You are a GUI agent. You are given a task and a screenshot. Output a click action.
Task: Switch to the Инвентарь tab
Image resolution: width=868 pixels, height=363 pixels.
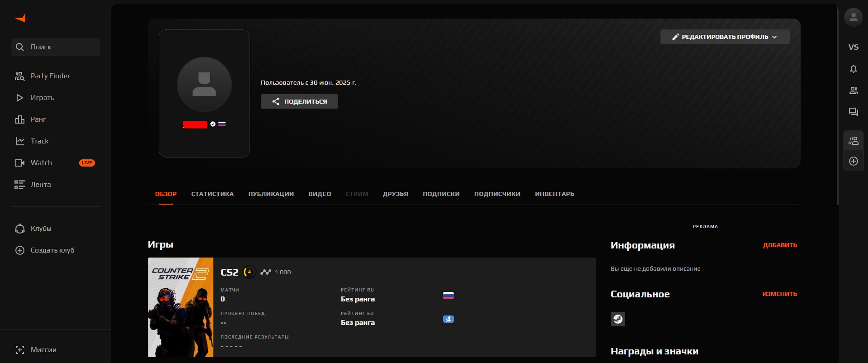554,194
